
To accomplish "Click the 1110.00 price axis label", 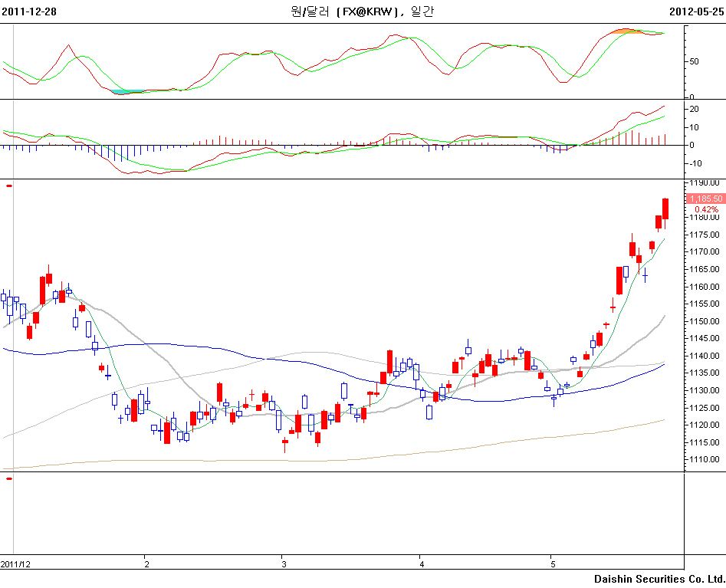I will pyautogui.click(x=704, y=460).
